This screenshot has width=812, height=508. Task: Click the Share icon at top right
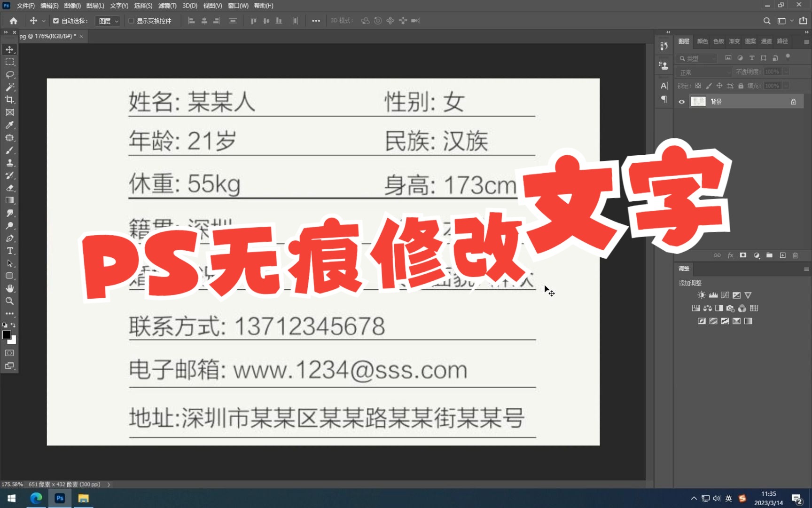click(x=803, y=21)
